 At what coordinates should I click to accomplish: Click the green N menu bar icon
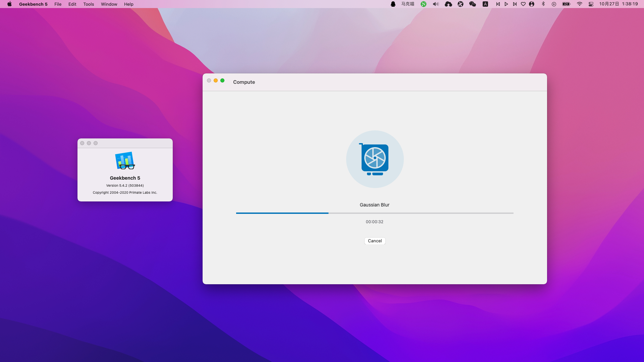pos(424,4)
